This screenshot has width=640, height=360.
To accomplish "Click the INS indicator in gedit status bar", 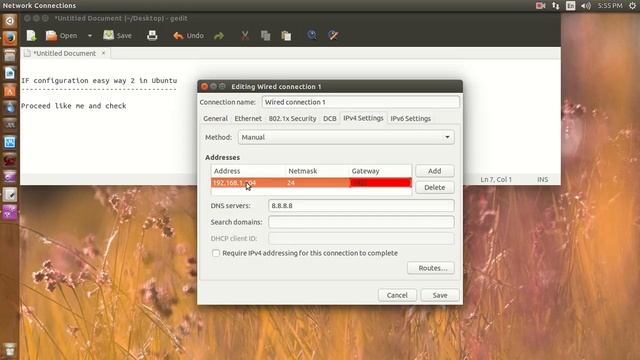I will [542, 180].
